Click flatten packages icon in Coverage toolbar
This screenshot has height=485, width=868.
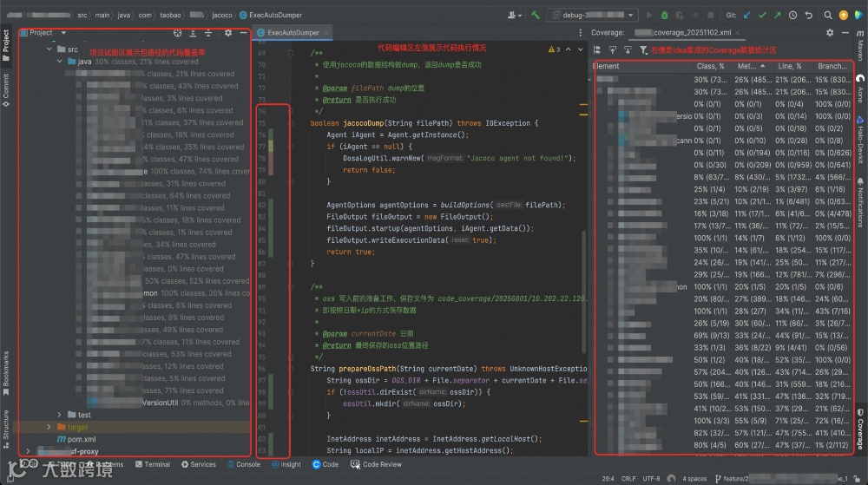pyautogui.click(x=597, y=49)
